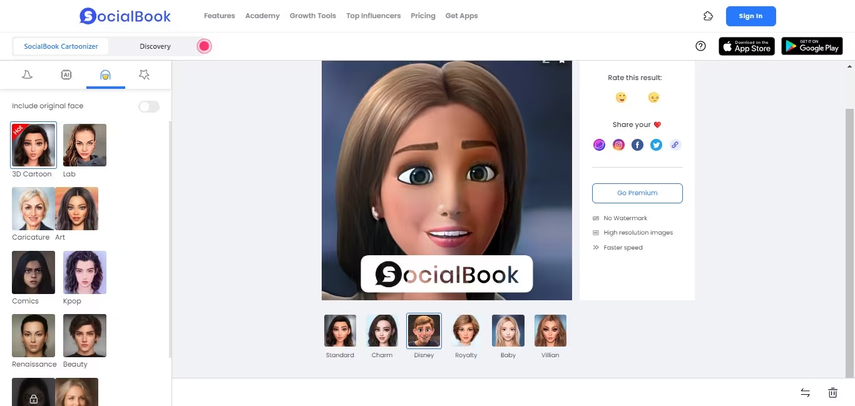
Task: Select the Renaissance style thumbnail
Action: coord(33,336)
